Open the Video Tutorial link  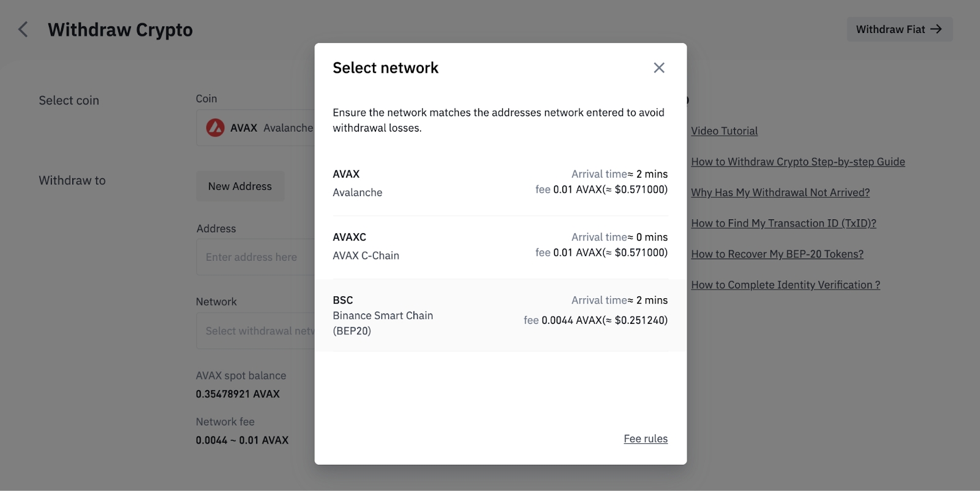[x=724, y=131]
